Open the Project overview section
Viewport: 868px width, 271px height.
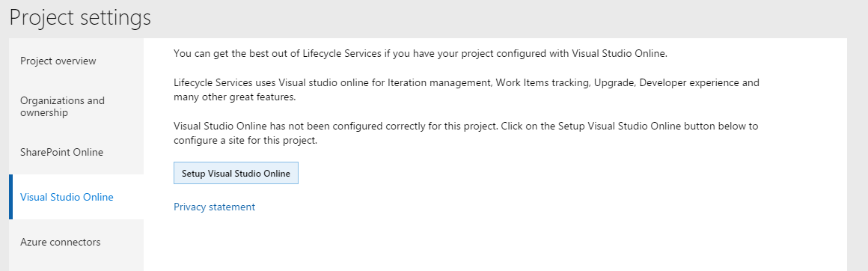point(76,61)
